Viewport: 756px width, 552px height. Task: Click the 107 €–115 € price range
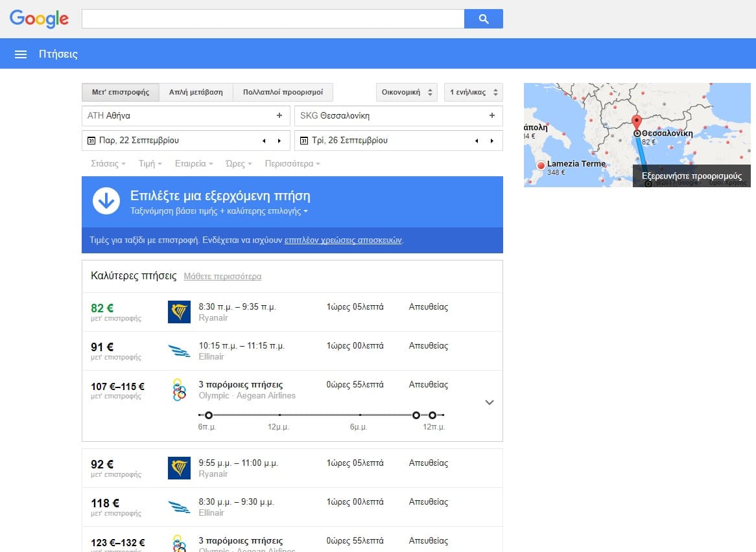click(117, 386)
